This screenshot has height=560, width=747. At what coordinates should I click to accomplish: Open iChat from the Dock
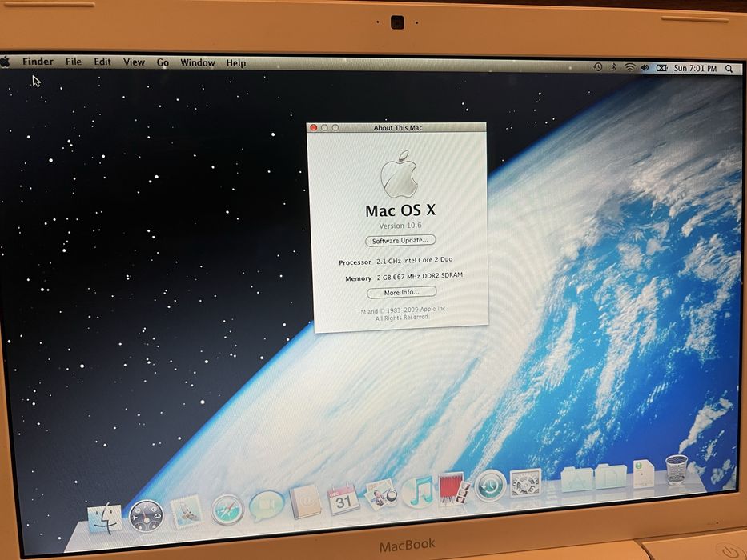(x=266, y=506)
